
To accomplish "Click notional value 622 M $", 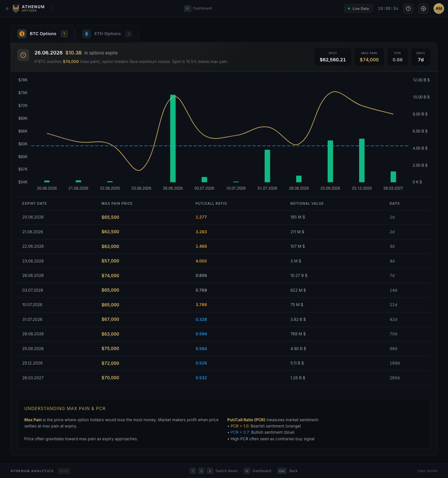I will [x=298, y=290].
